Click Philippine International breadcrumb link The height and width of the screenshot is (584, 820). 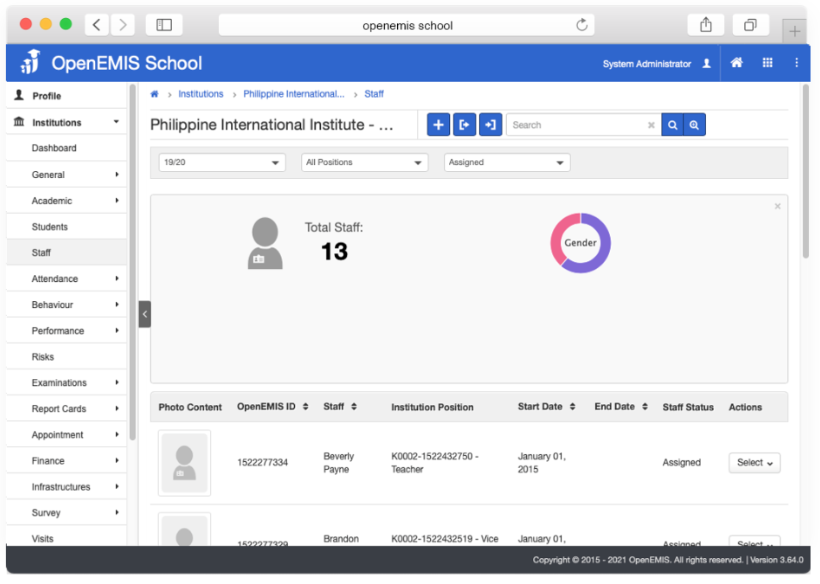point(294,94)
